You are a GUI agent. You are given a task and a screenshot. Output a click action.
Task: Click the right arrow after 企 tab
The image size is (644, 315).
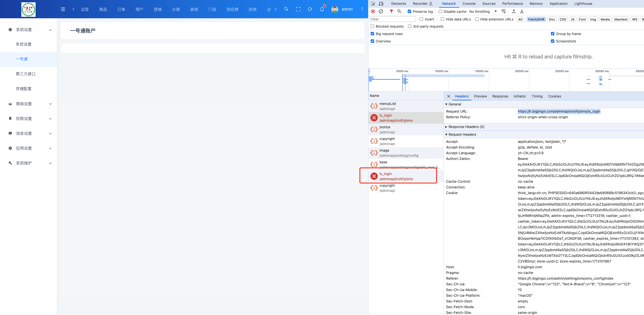coord(276,9)
